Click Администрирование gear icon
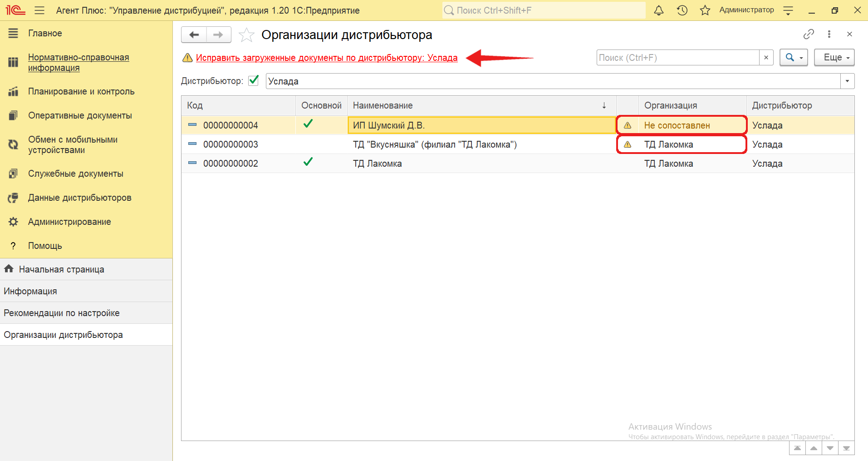Image resolution: width=868 pixels, height=461 pixels. click(x=13, y=222)
